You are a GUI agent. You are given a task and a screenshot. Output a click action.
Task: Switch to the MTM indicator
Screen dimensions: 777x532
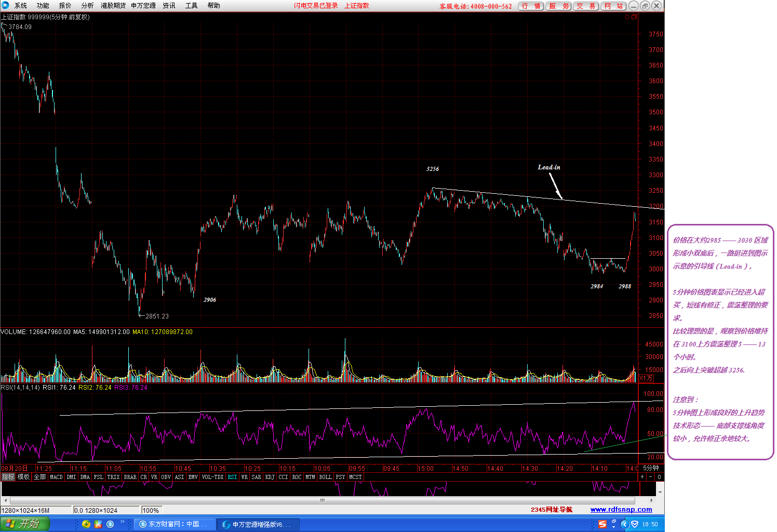tap(311, 477)
